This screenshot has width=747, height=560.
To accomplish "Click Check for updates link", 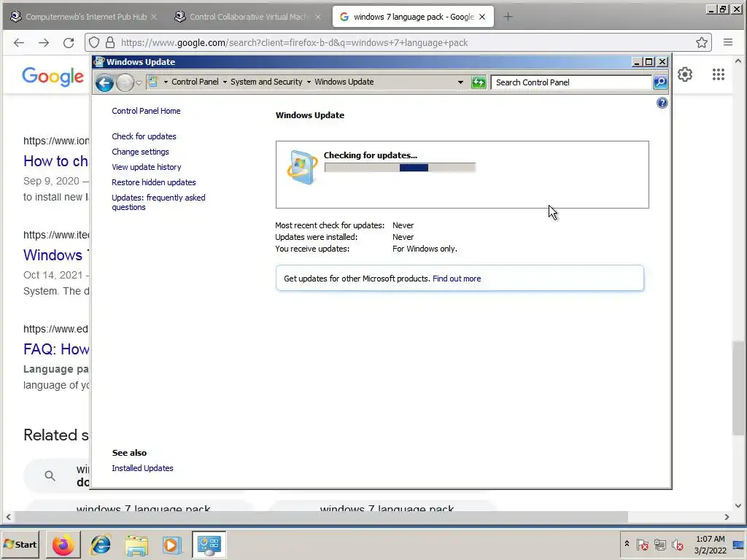I will point(144,136).
